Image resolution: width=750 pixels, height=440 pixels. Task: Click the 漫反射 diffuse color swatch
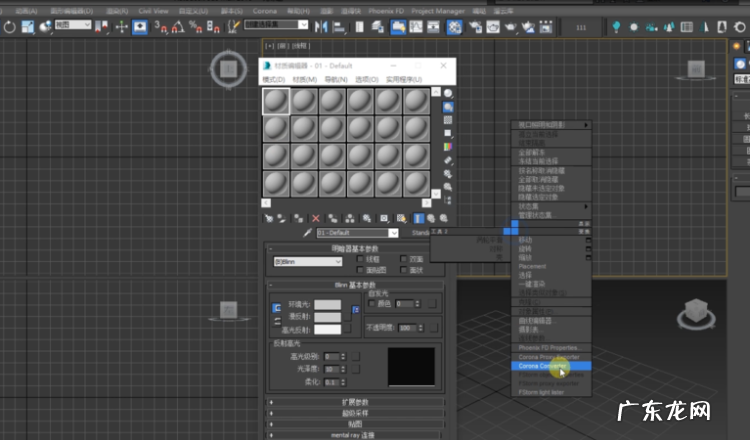pos(328,317)
